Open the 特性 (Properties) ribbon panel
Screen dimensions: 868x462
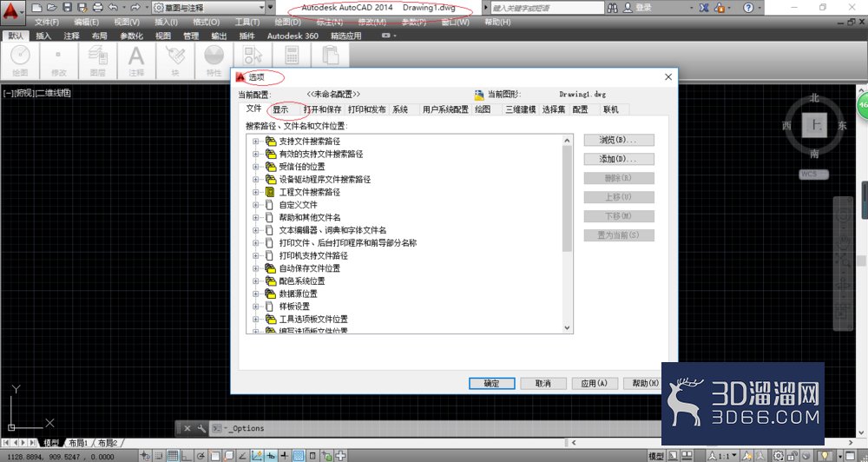[x=214, y=61]
